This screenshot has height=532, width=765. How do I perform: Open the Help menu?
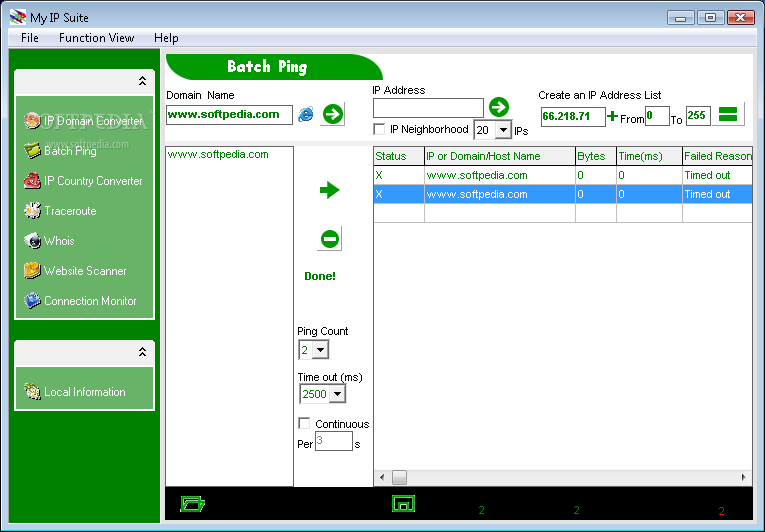tap(166, 38)
